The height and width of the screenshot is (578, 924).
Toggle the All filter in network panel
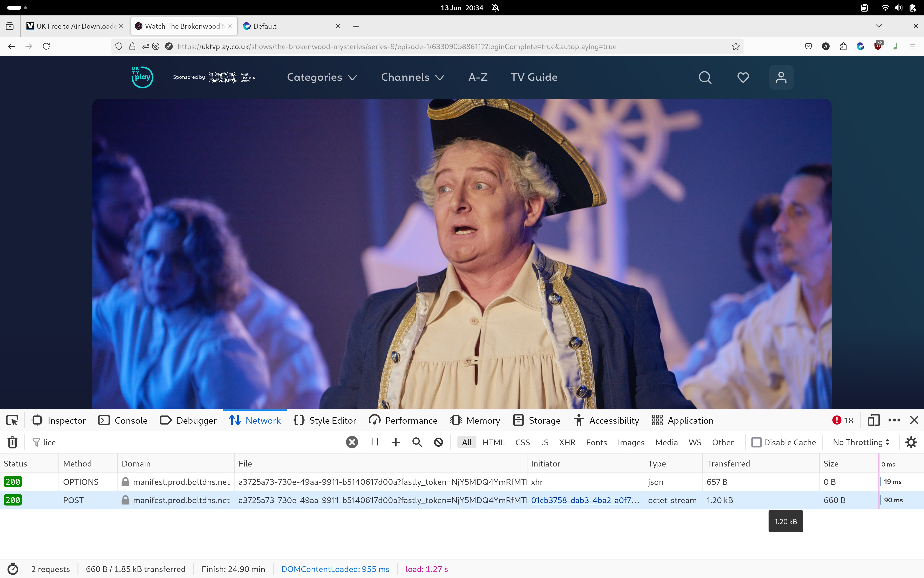point(467,442)
